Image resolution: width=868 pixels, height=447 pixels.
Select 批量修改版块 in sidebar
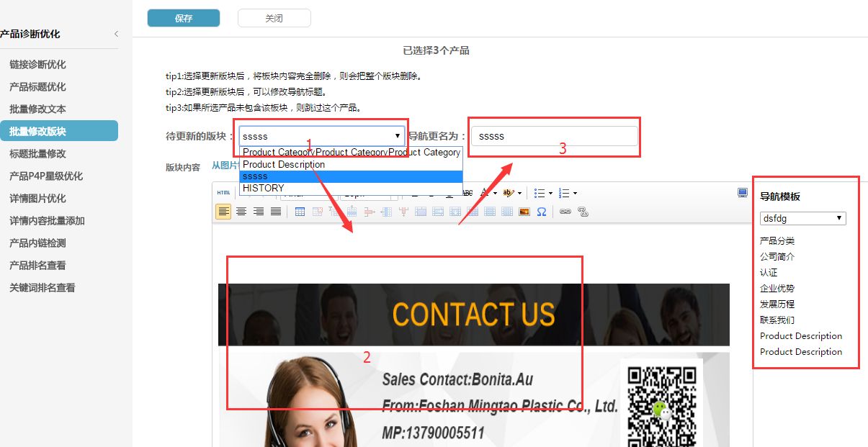click(x=59, y=131)
